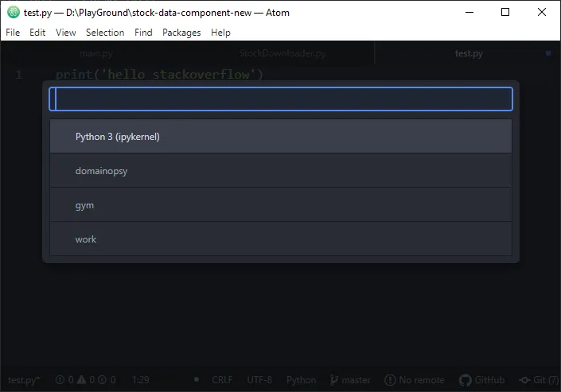This screenshot has width=561, height=392.
Task: Choose the domainopsy kernel
Action: [281, 171]
